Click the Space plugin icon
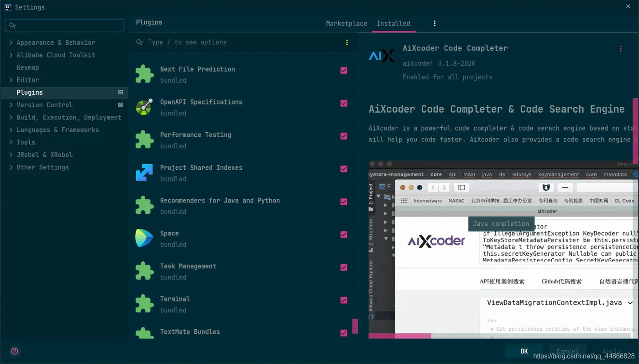Image resolution: width=639 pixels, height=364 pixels. click(x=144, y=238)
